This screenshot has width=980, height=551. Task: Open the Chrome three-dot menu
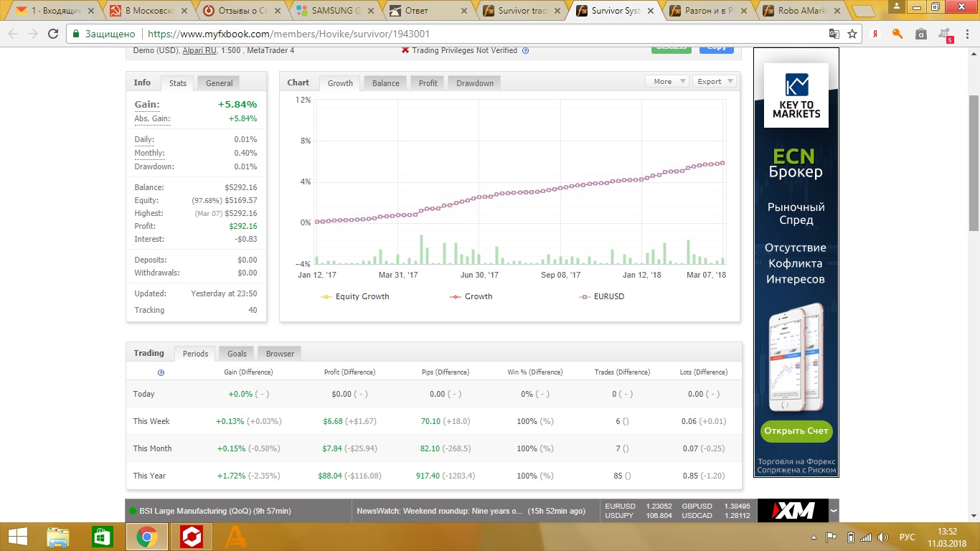[x=968, y=34]
